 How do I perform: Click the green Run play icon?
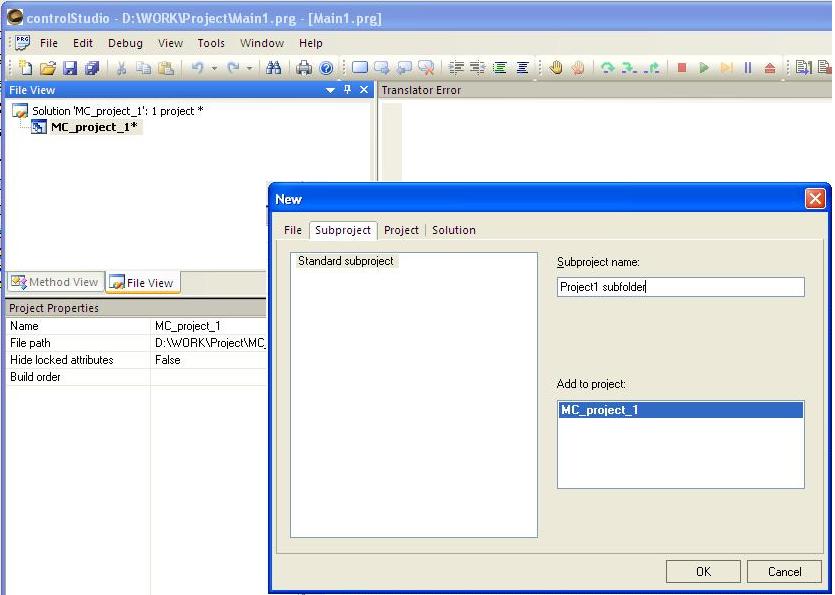point(704,68)
